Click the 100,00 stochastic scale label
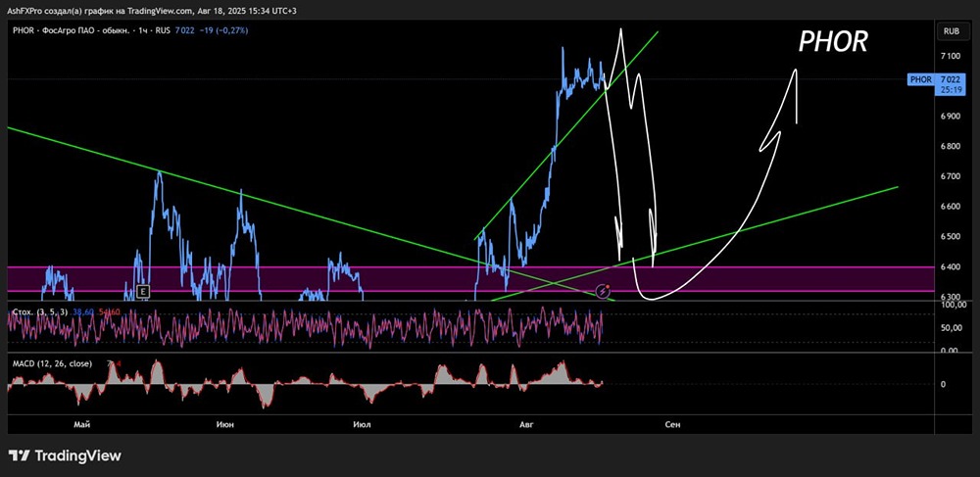 952,306
